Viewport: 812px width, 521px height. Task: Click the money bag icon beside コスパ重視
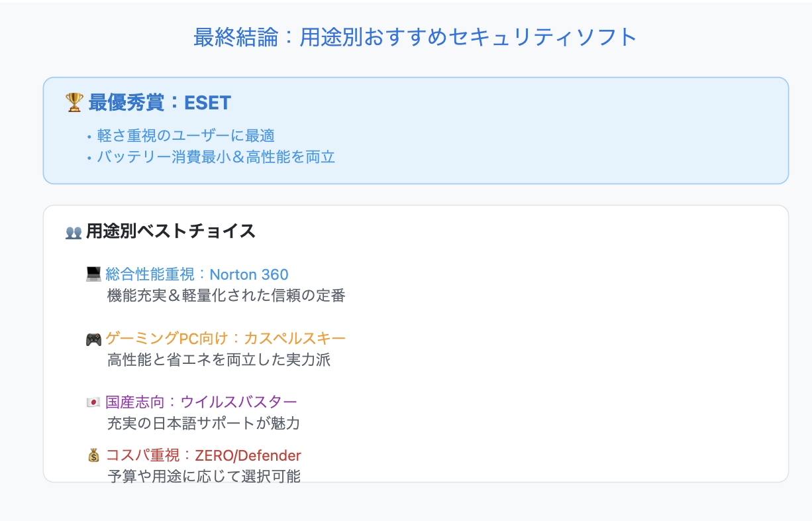pyautogui.click(x=93, y=455)
